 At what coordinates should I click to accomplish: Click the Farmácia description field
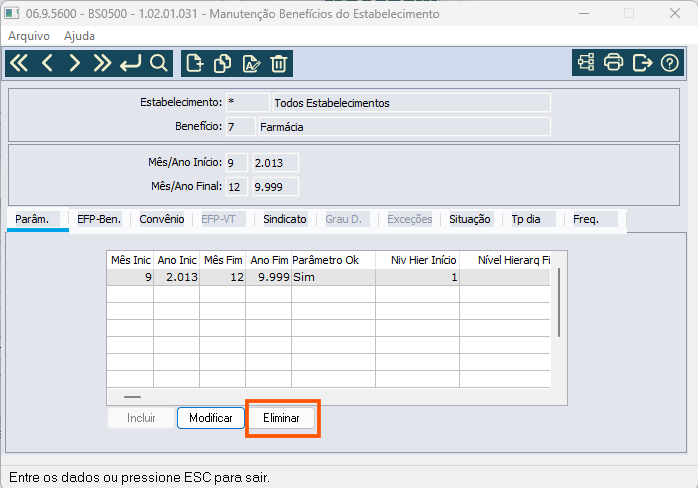click(x=404, y=126)
